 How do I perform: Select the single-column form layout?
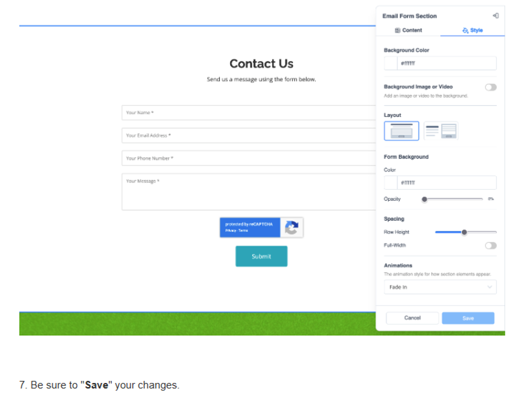click(401, 131)
